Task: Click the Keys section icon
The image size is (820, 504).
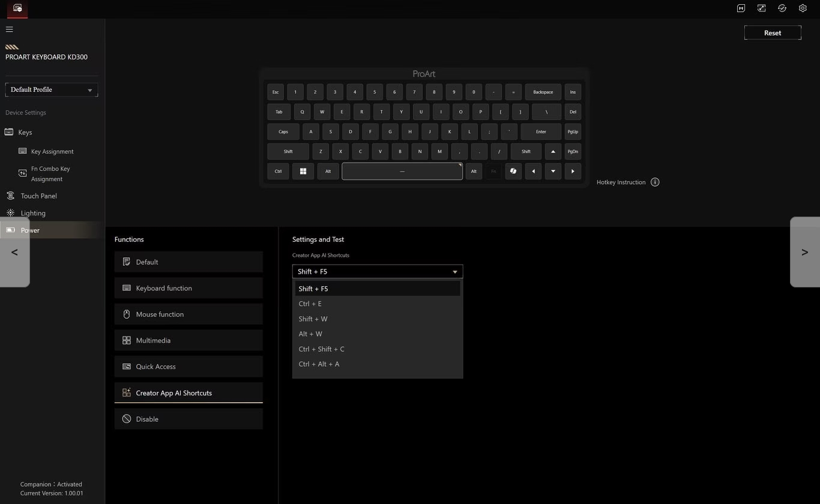Action: [x=9, y=132]
